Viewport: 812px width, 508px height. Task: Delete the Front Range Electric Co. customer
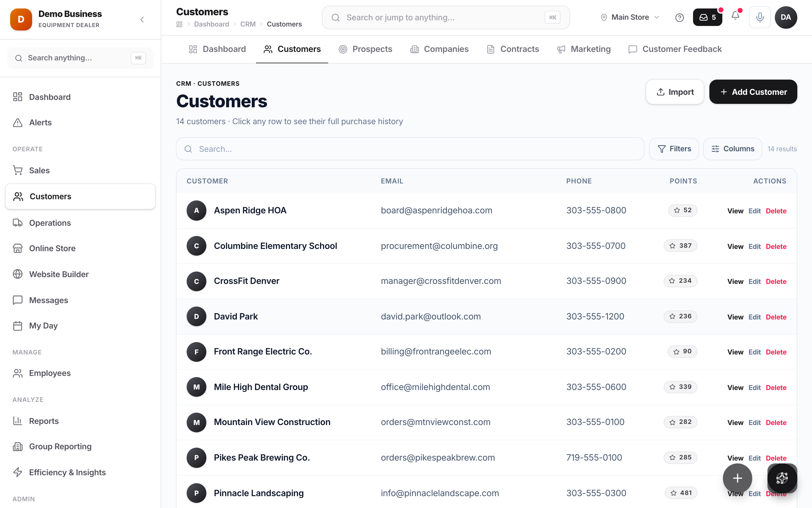776,352
